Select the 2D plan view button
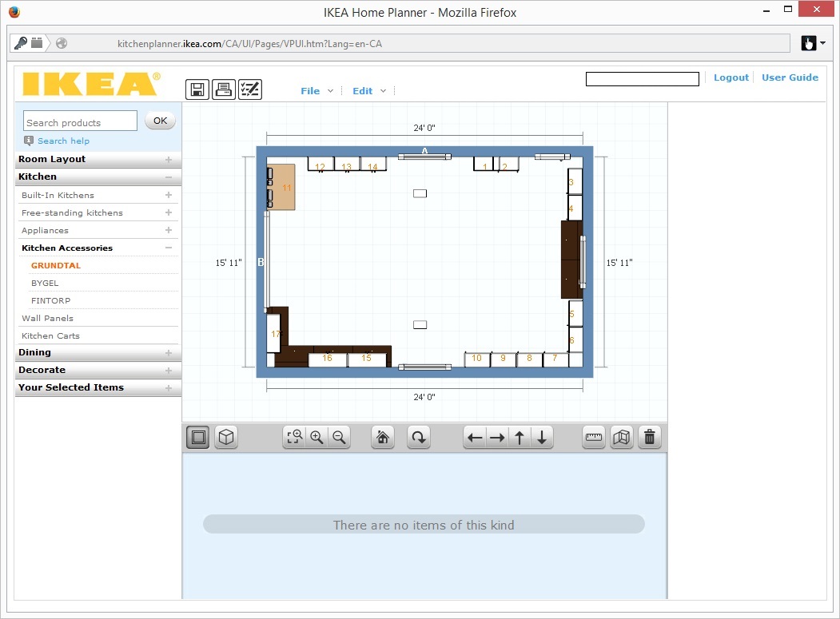 [198, 438]
